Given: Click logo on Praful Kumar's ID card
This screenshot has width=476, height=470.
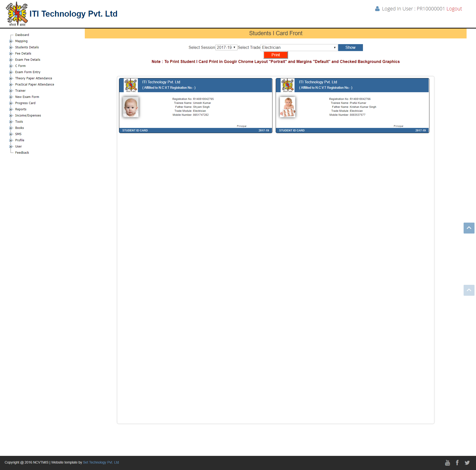Looking at the screenshot, I should (287, 85).
